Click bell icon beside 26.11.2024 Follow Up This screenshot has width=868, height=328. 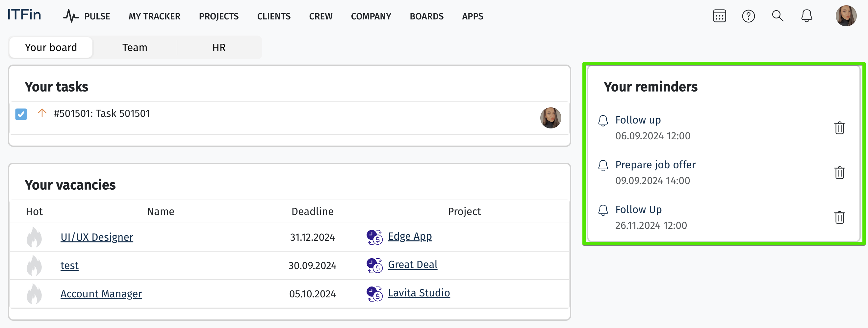point(603,210)
